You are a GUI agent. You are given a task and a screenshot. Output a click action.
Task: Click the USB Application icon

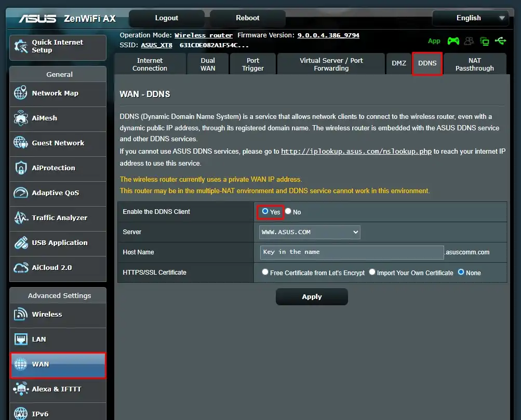pyautogui.click(x=21, y=243)
